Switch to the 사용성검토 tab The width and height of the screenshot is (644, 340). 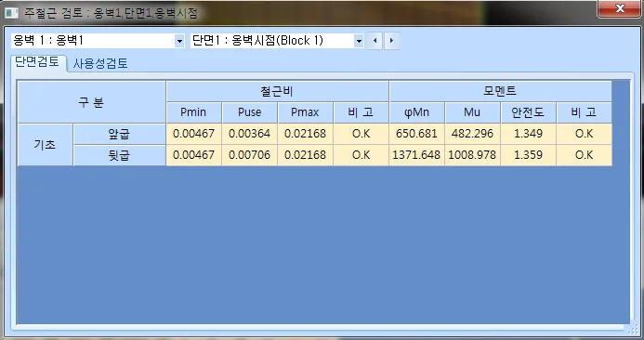click(x=100, y=63)
